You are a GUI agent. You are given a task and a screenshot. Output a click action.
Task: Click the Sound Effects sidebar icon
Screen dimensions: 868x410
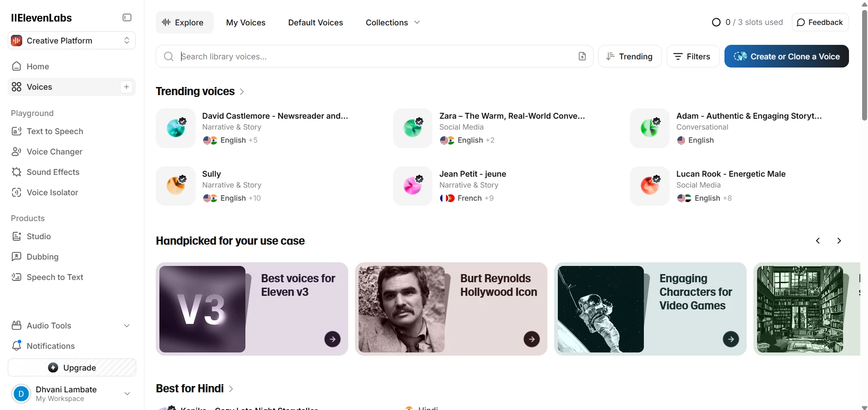[x=17, y=172]
